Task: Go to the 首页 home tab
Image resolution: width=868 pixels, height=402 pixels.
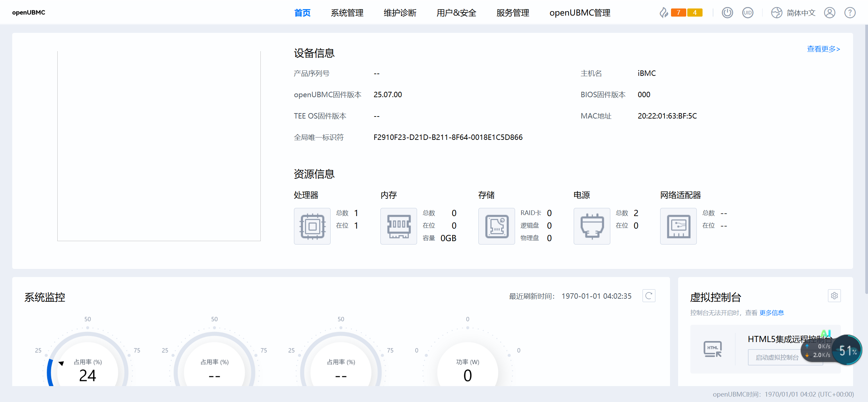Action: [302, 13]
